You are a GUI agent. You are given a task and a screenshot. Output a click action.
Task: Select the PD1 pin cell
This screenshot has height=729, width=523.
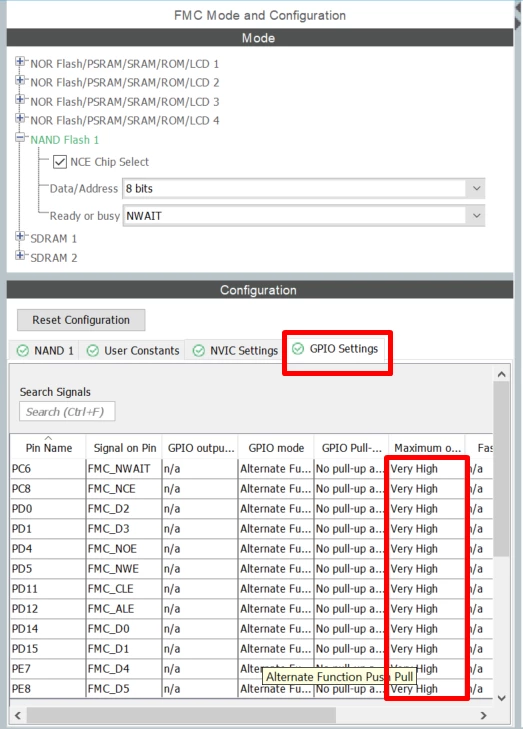(x=48, y=529)
